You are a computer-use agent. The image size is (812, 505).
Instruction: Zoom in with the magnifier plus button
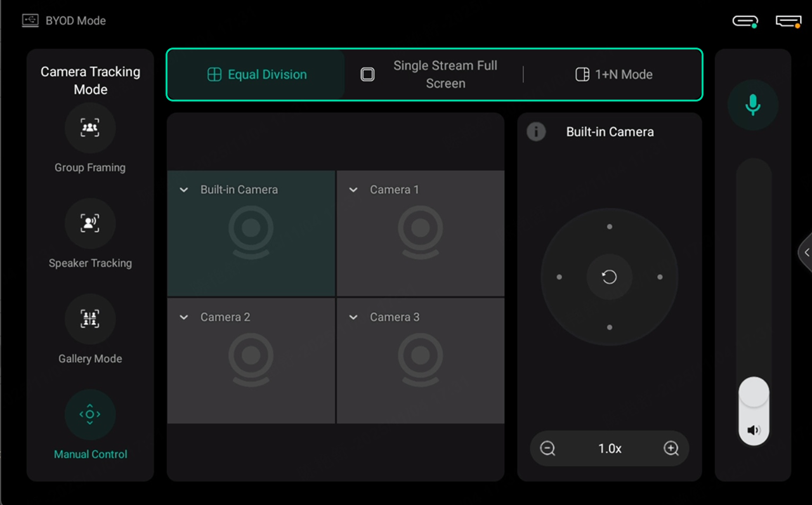tap(671, 448)
